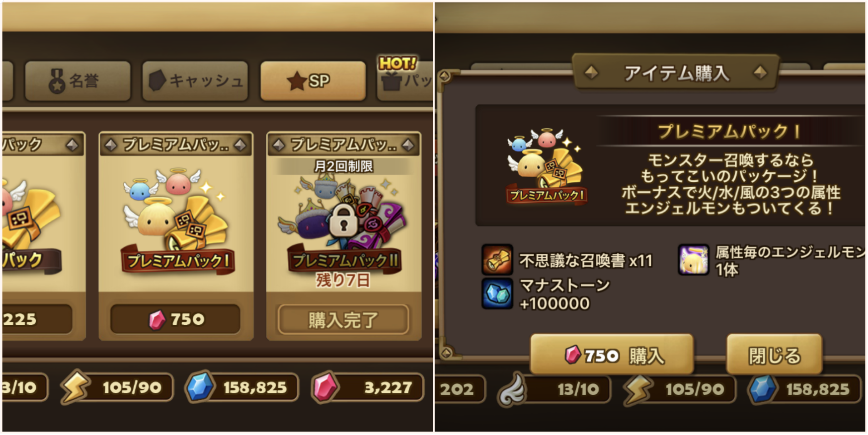Select the SP star tab
This screenshot has height=435, width=868.
coord(313,81)
